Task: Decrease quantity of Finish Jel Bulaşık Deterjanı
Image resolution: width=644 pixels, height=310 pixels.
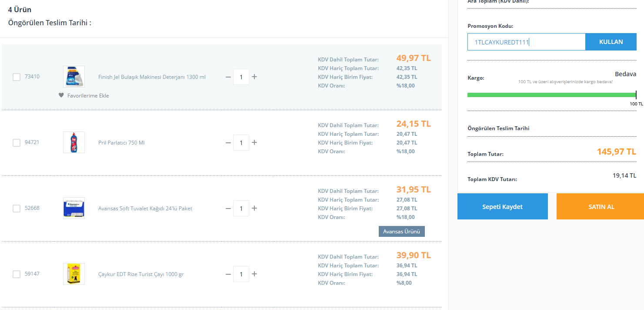Action: coord(228,77)
